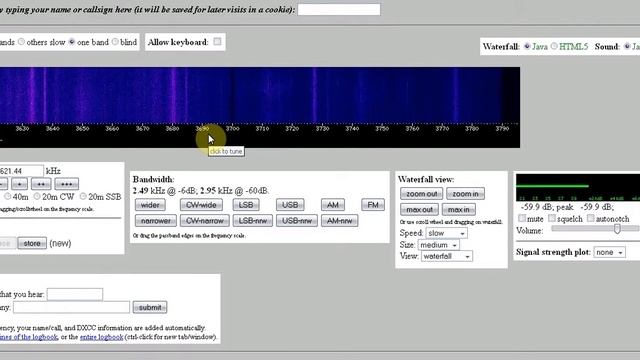The image size is (640, 360).
Task: Click the narrower bandwidth button
Action: point(156,221)
